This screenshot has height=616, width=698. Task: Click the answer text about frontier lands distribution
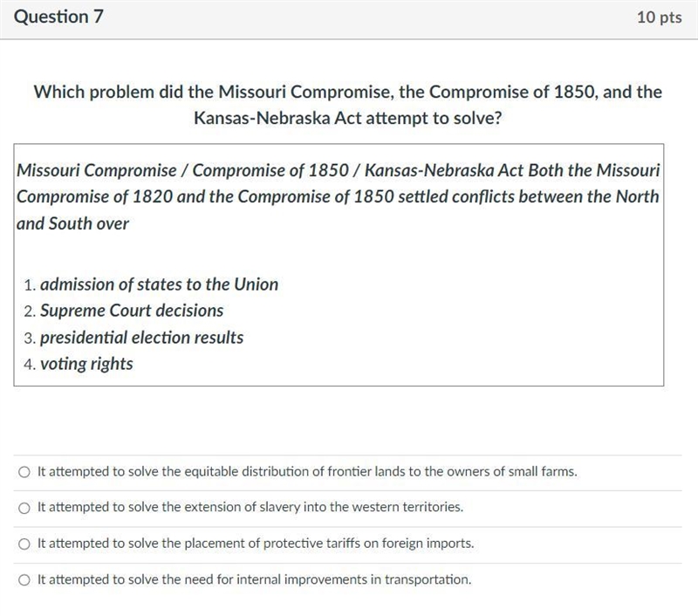coord(307,471)
